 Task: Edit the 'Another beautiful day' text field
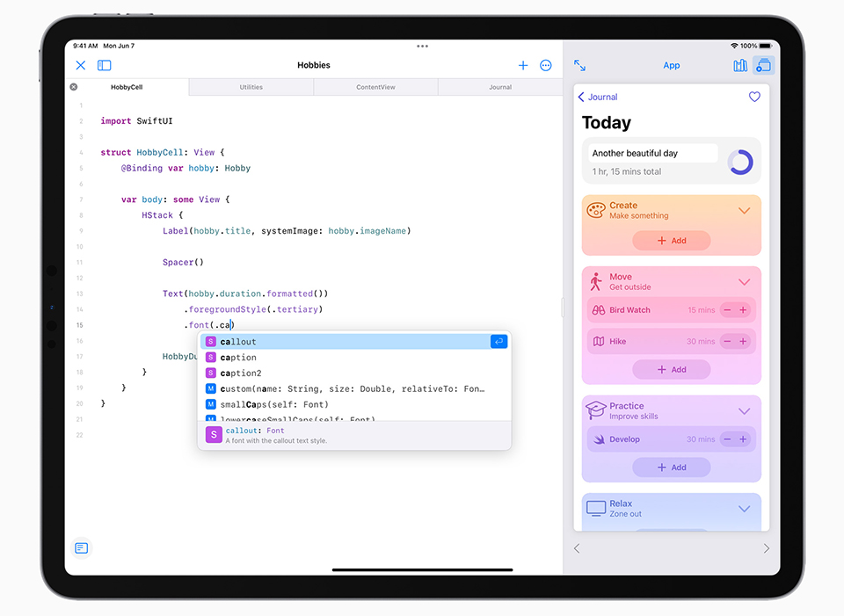pos(653,153)
